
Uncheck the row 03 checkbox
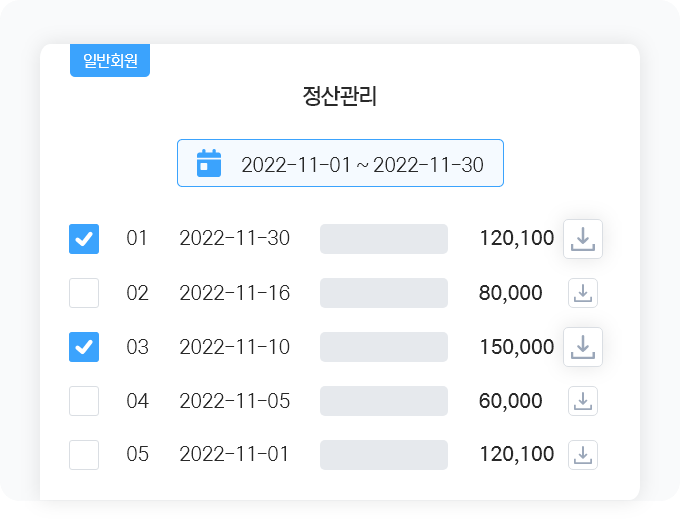(x=84, y=347)
